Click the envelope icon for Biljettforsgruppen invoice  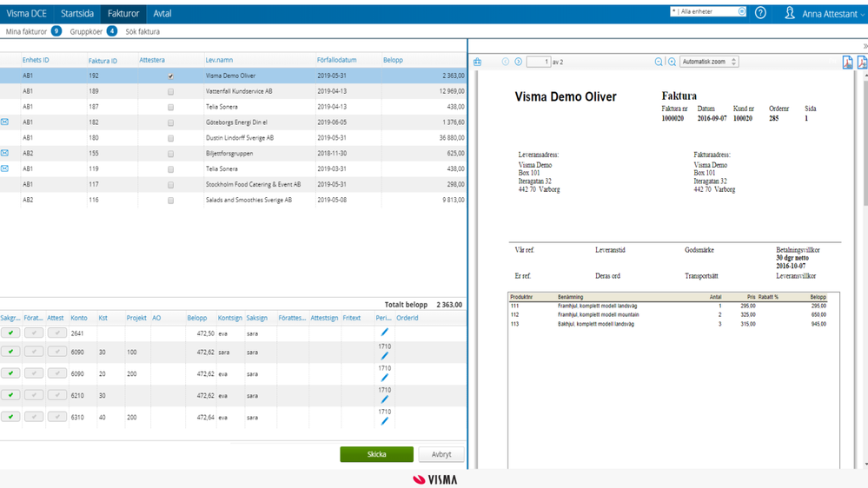5,153
